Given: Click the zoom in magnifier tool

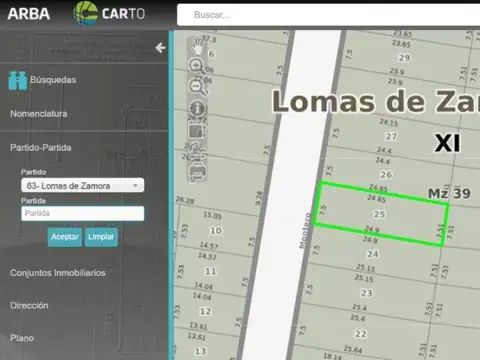Looking at the screenshot, I should pyautogui.click(x=197, y=66).
